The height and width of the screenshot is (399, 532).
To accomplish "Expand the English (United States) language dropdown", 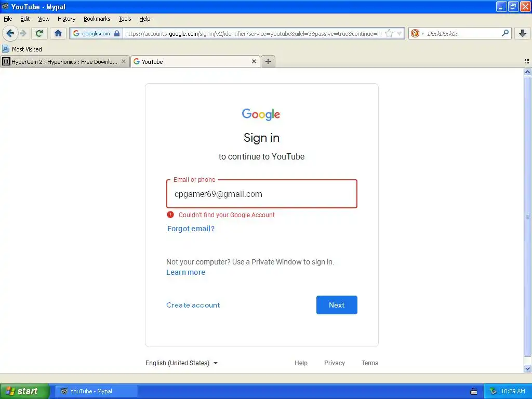I will tap(181, 363).
